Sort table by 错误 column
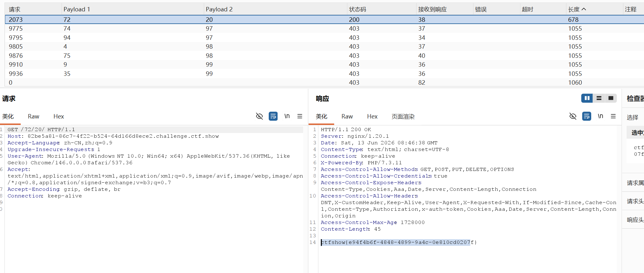Image resolution: width=644 pixels, height=273 pixels. coord(496,9)
